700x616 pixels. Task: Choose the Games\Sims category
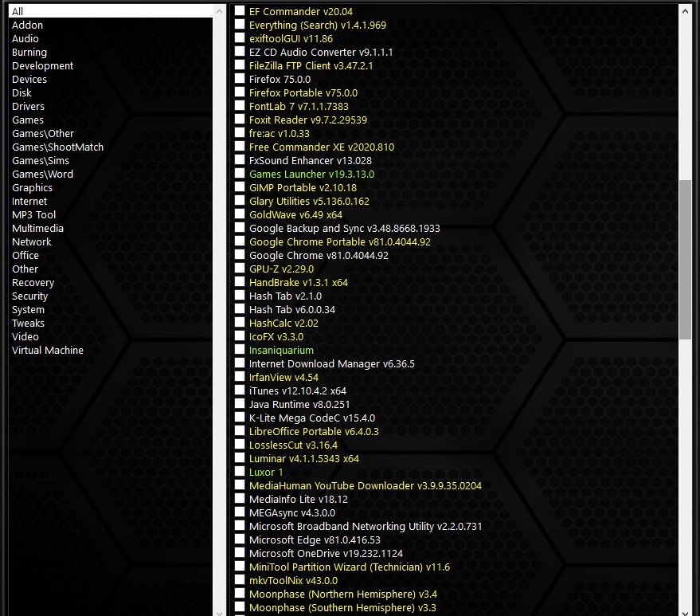point(41,160)
